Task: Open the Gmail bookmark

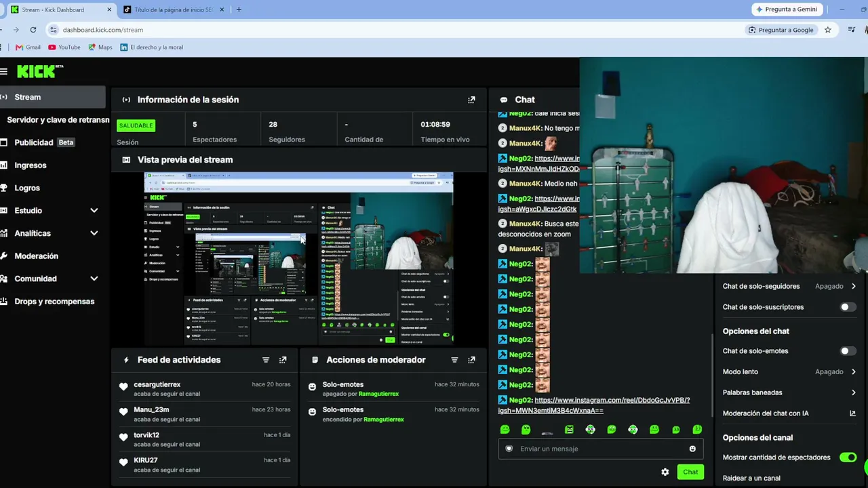Action: (x=28, y=47)
